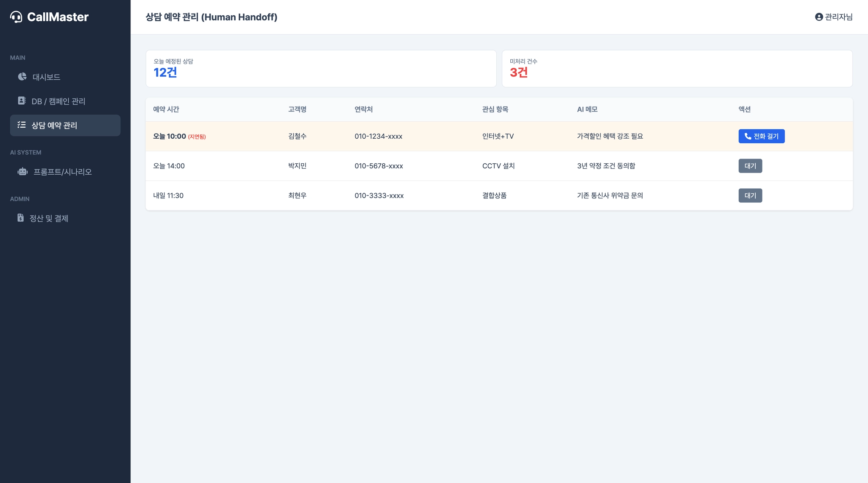The image size is (868, 483).
Task: Open the 미처리 건수 3건 card
Action: [x=677, y=69]
